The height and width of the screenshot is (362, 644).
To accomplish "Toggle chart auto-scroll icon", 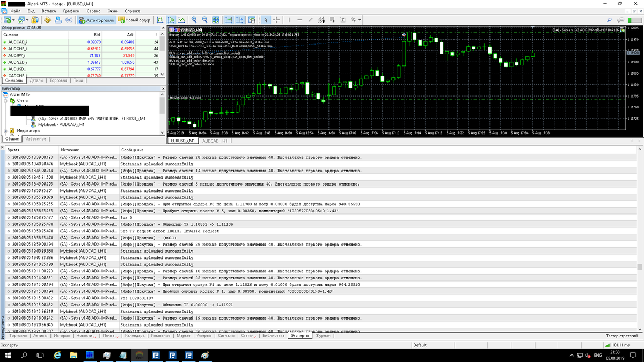I will (228, 20).
